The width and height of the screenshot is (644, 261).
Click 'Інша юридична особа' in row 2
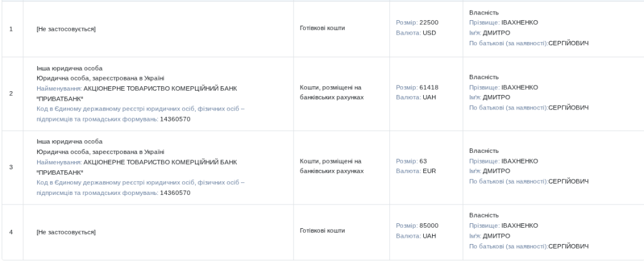pyautogui.click(x=69, y=68)
